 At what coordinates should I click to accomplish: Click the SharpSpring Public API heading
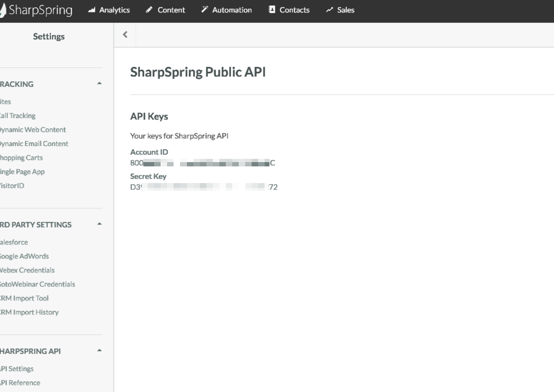(198, 72)
